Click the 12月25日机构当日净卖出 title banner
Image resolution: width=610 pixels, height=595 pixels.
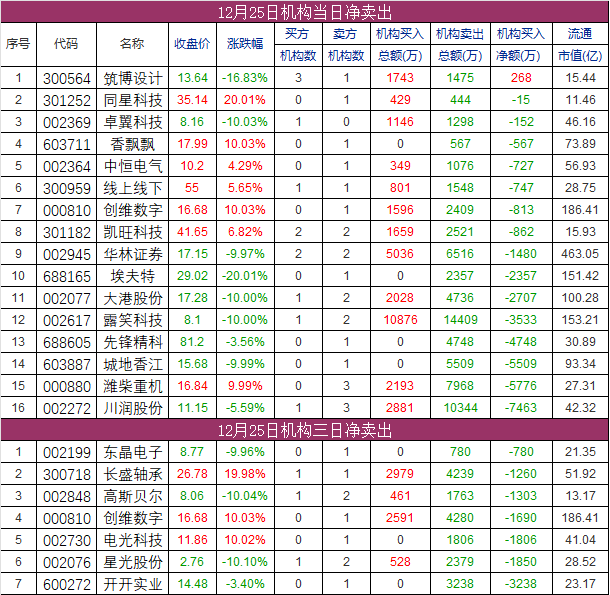305,12
